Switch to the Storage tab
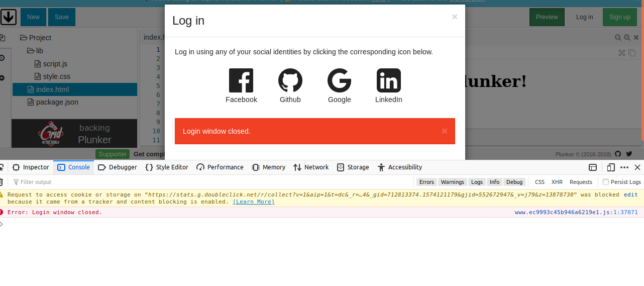 [x=353, y=167]
